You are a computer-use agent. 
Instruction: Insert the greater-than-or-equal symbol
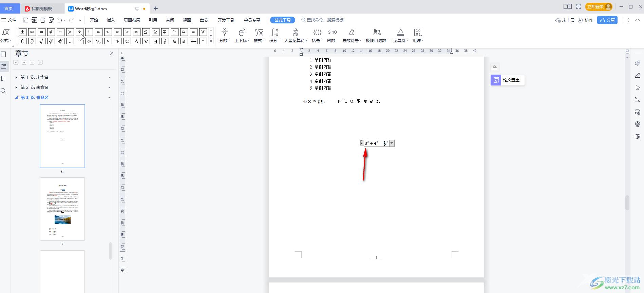click(x=155, y=32)
